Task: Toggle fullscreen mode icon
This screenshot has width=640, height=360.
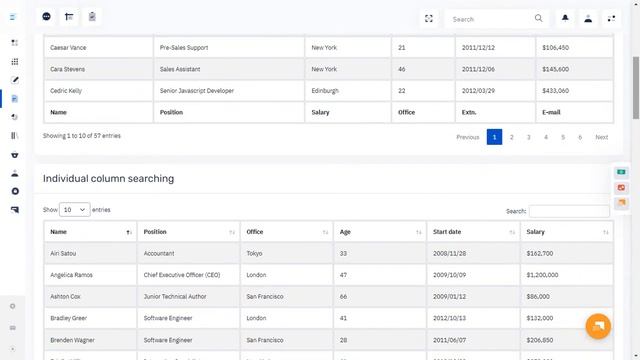Action: tap(429, 19)
